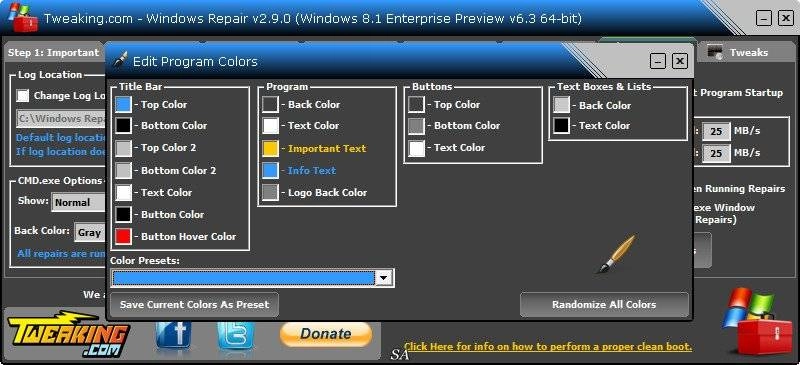Click pen icon in Edit Program Colors title
Screen dimensions: 800x365
coord(120,60)
